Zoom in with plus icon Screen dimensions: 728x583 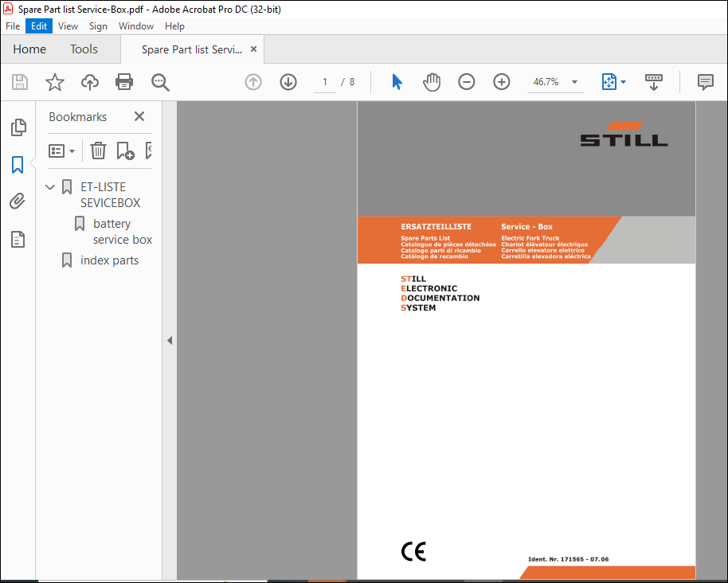[502, 82]
